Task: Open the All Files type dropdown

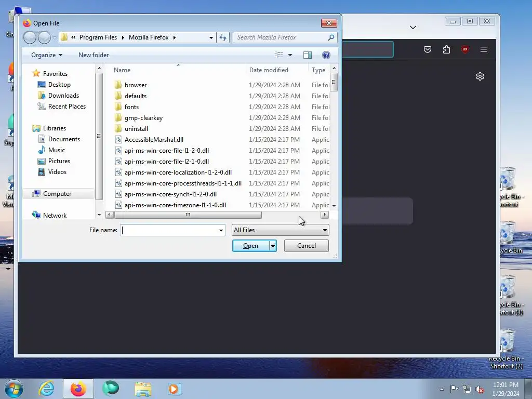Action: [x=280, y=230]
